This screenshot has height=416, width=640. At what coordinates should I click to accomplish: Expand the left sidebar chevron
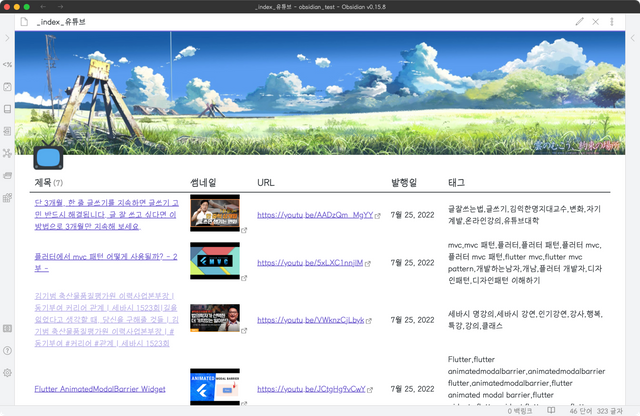click(7, 38)
